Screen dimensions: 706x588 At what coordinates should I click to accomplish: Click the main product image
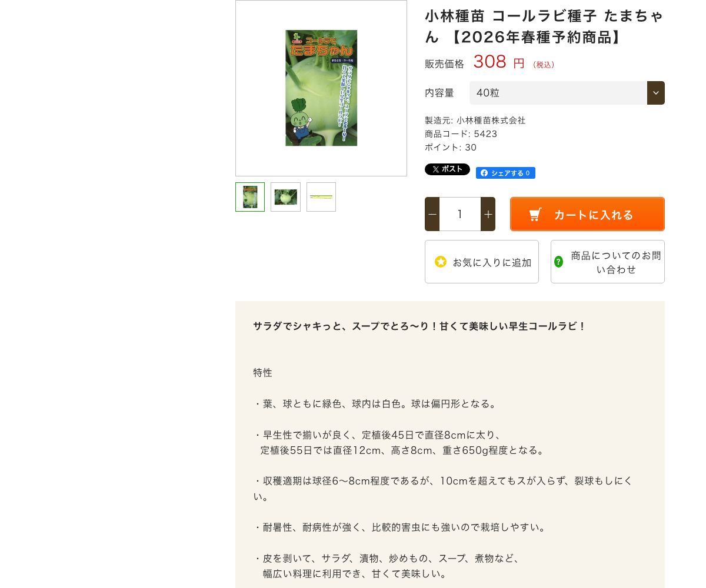click(321, 88)
